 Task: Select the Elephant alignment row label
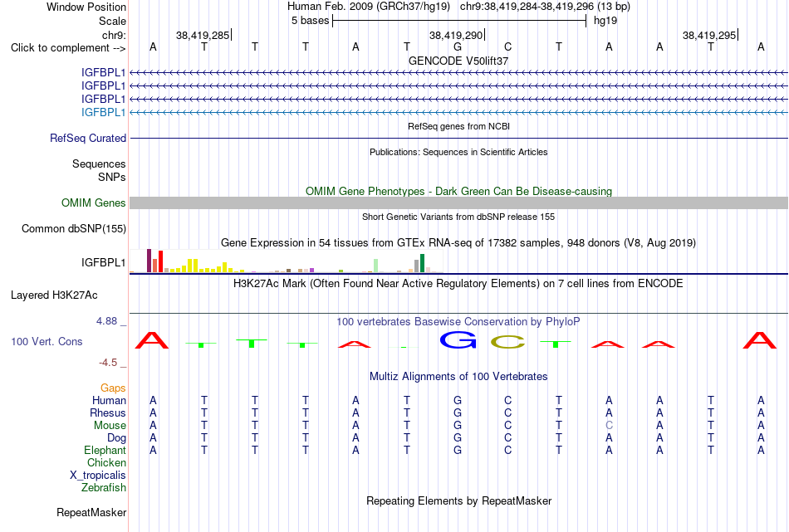click(105, 450)
